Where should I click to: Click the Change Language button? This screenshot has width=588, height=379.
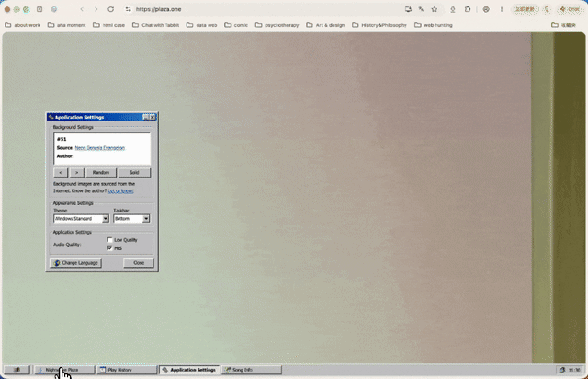pyautogui.click(x=75, y=263)
